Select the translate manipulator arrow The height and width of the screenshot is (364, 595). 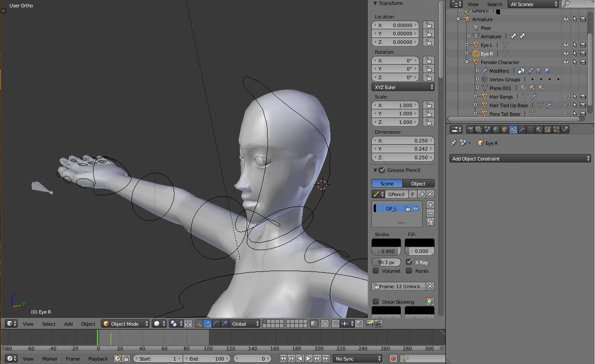pos(207,324)
